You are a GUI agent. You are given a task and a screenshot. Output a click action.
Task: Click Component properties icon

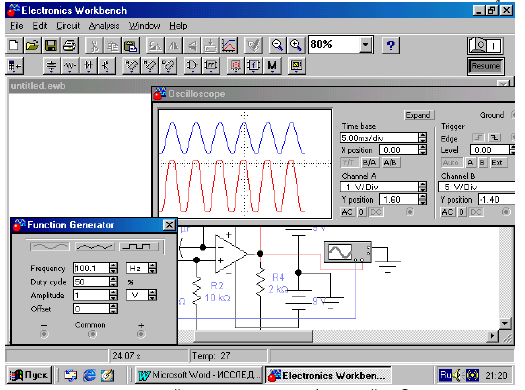253,45
